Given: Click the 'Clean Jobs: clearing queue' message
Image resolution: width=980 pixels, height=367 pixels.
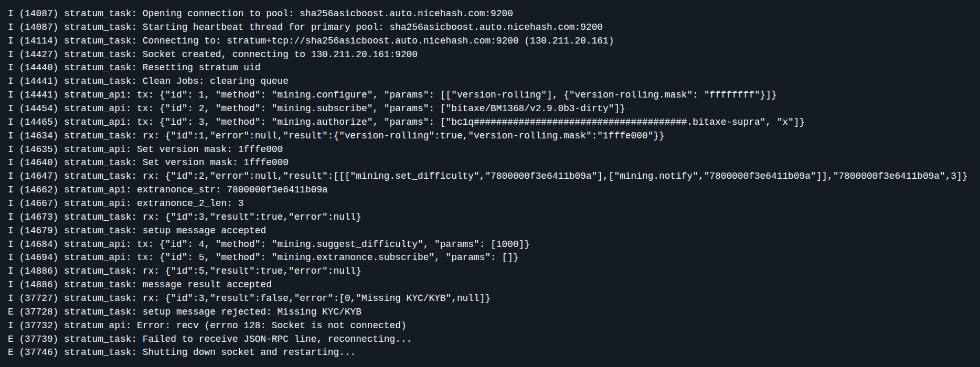Looking at the screenshot, I should click(x=216, y=81).
